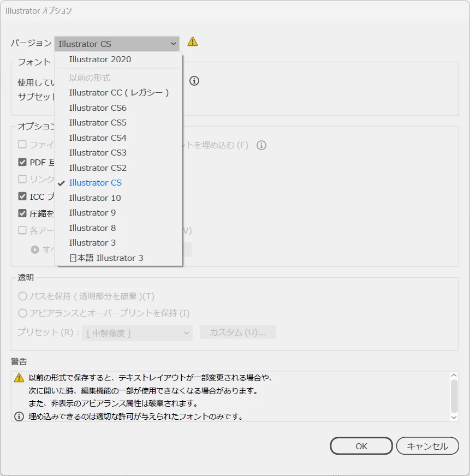Toggle the 圧縮を使用 checkbox

22,213
